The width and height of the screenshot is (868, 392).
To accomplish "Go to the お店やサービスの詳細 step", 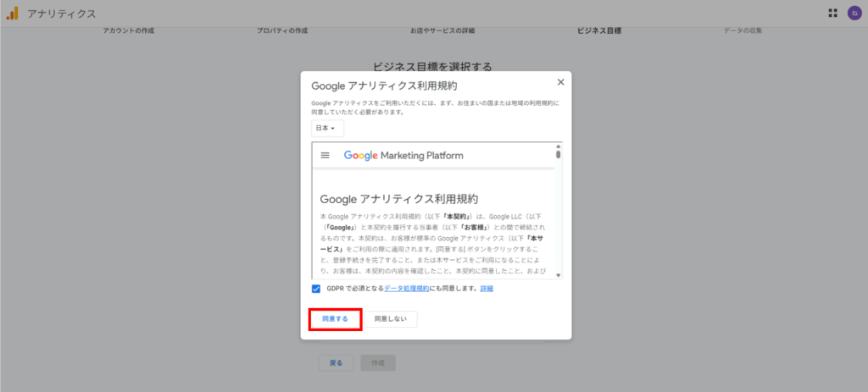I will coord(442,31).
